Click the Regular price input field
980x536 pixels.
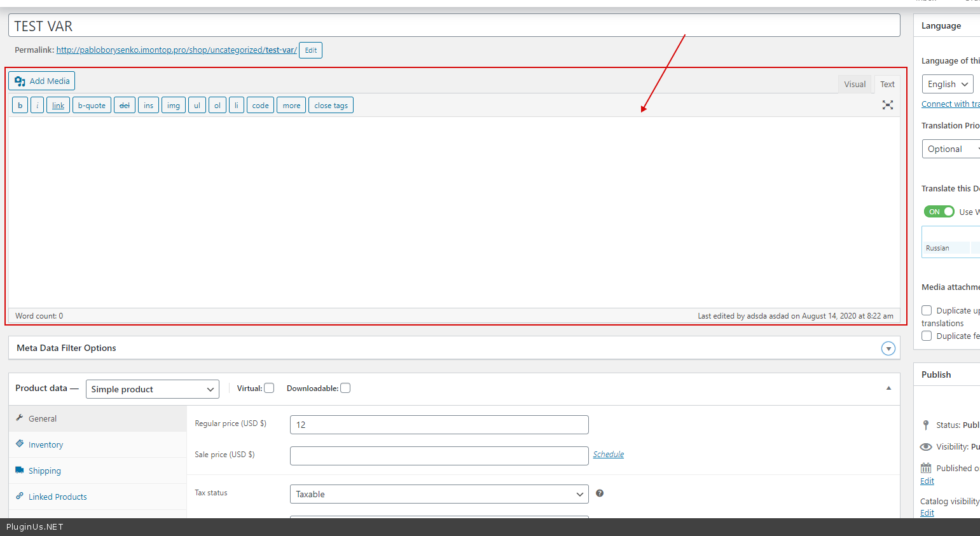439,425
